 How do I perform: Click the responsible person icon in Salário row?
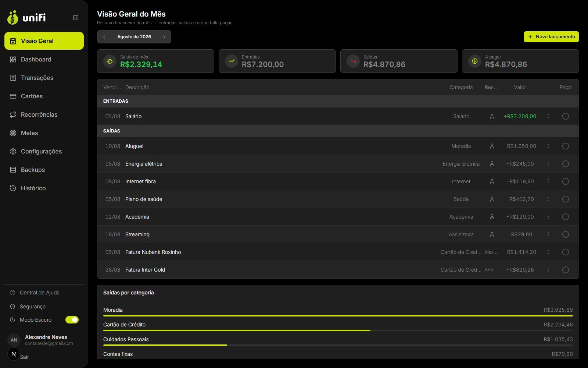tap(492, 116)
